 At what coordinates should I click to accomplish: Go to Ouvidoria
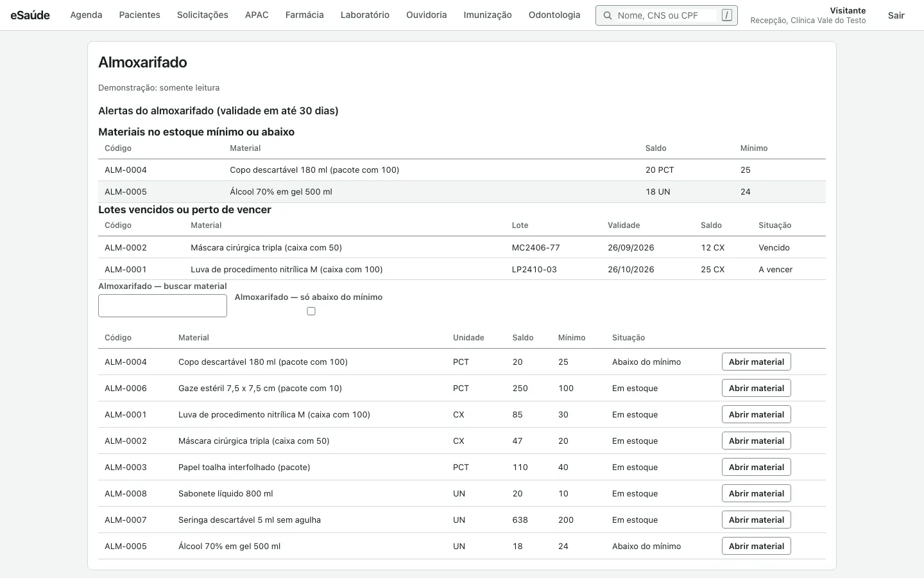click(x=426, y=15)
